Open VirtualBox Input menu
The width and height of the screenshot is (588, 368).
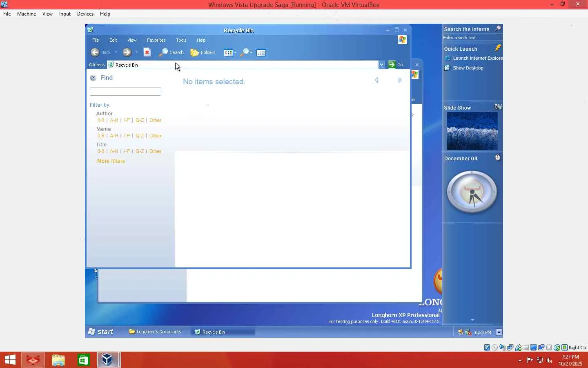pos(65,14)
